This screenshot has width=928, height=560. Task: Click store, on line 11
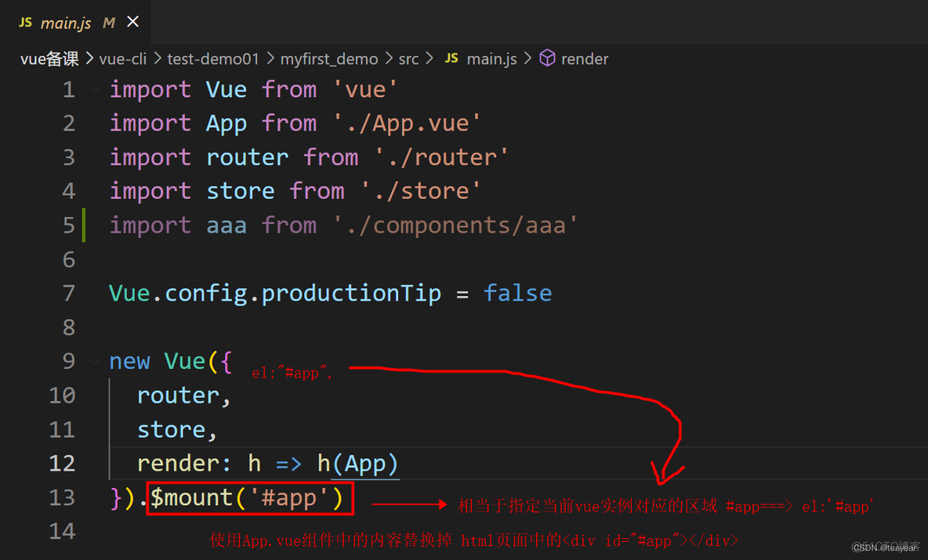pyautogui.click(x=177, y=430)
